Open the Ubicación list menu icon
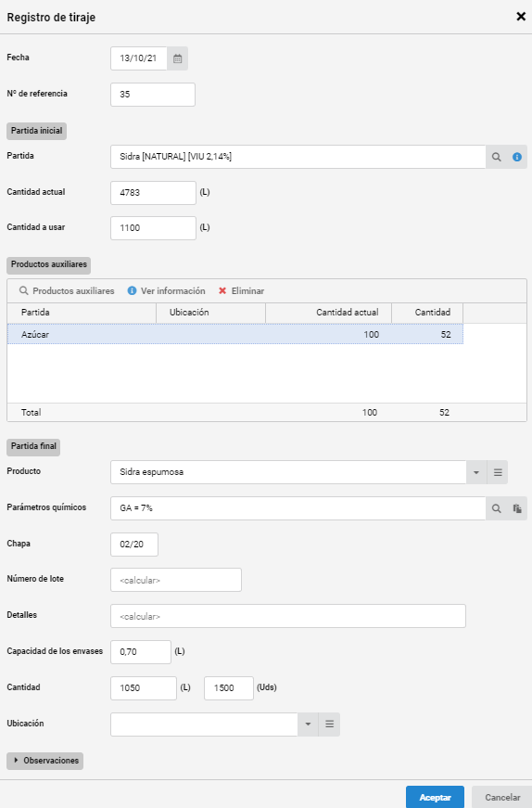The image size is (532, 808). [330, 725]
